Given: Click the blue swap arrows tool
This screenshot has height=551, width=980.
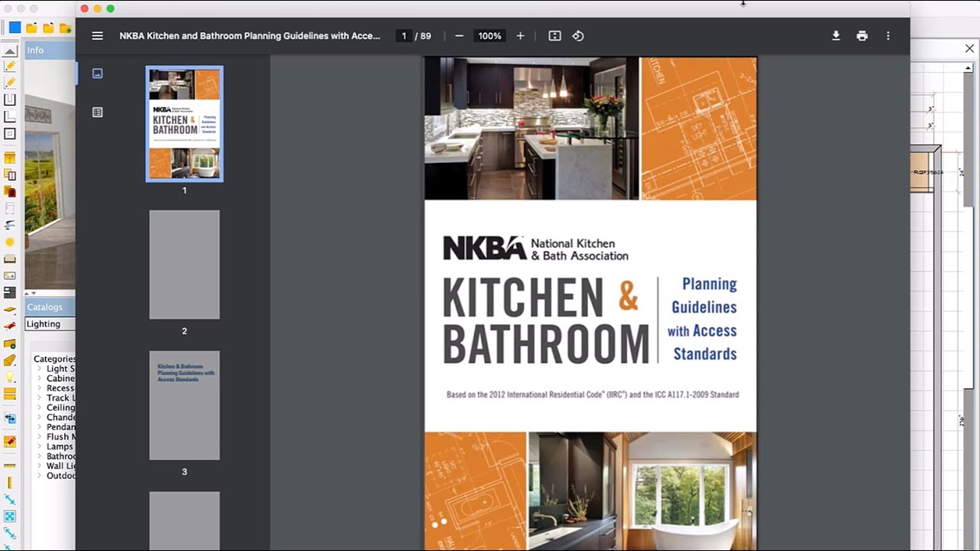Looking at the screenshot, I should pyautogui.click(x=10, y=419).
